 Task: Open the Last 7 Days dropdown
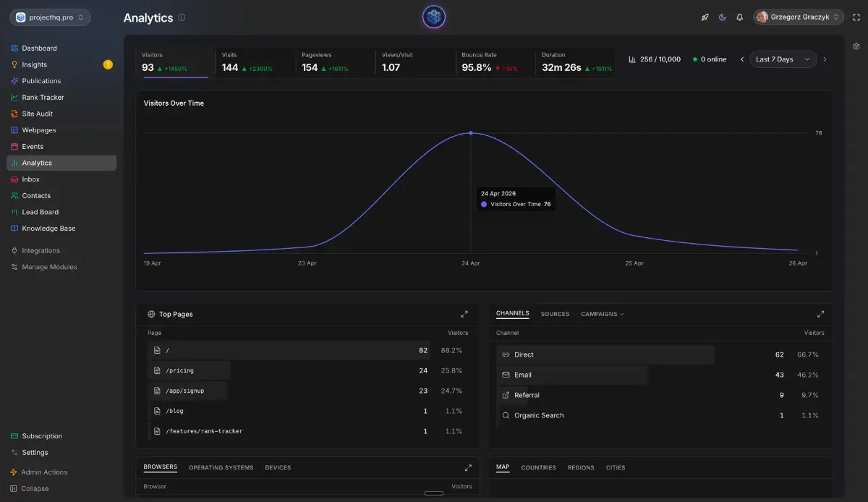(x=784, y=59)
